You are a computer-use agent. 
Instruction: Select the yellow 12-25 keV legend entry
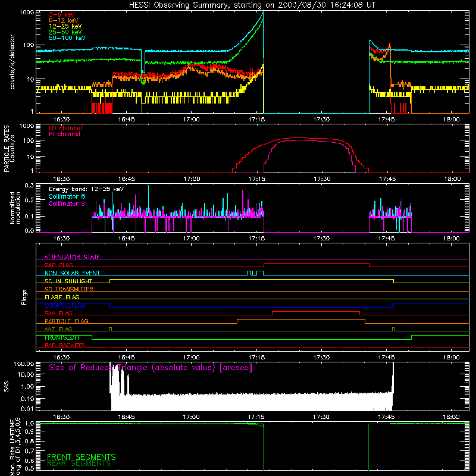65,26
